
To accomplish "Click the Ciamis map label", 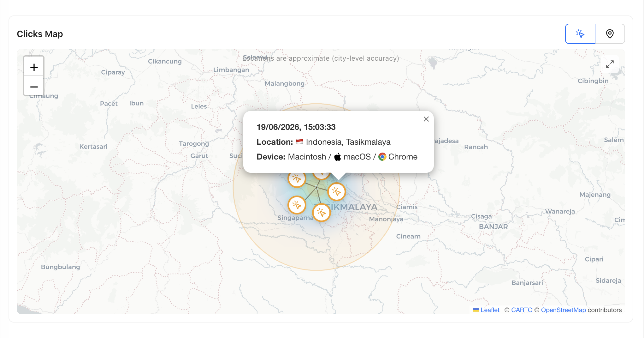I will click(x=407, y=207).
